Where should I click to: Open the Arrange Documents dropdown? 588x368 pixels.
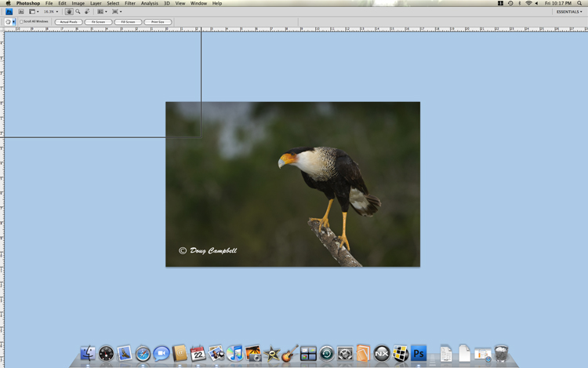[x=102, y=12]
